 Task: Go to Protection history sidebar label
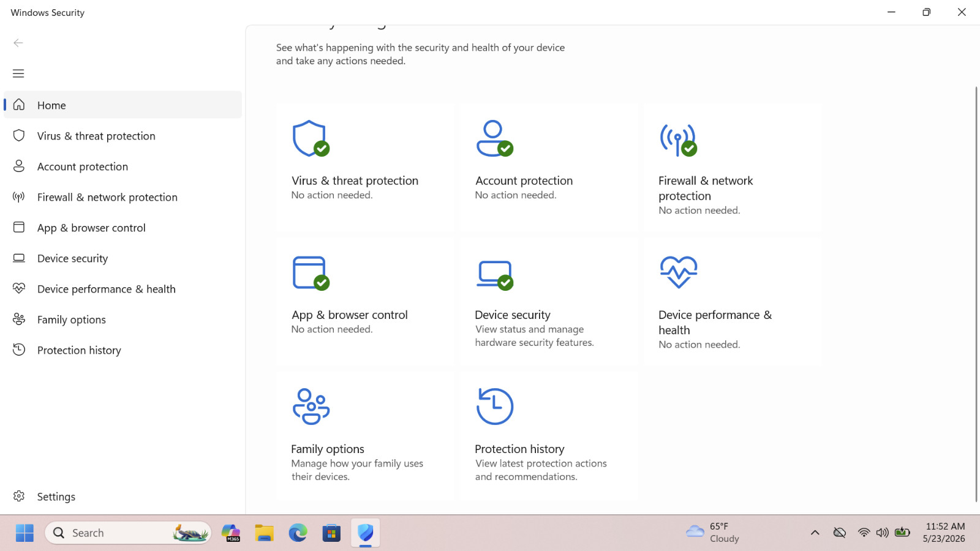click(x=79, y=350)
